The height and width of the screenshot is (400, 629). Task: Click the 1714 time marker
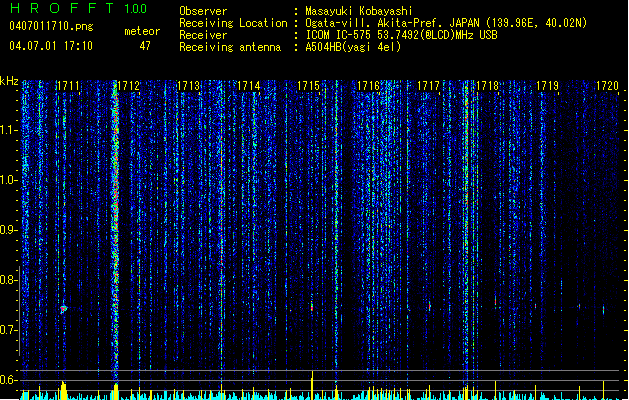pos(248,86)
